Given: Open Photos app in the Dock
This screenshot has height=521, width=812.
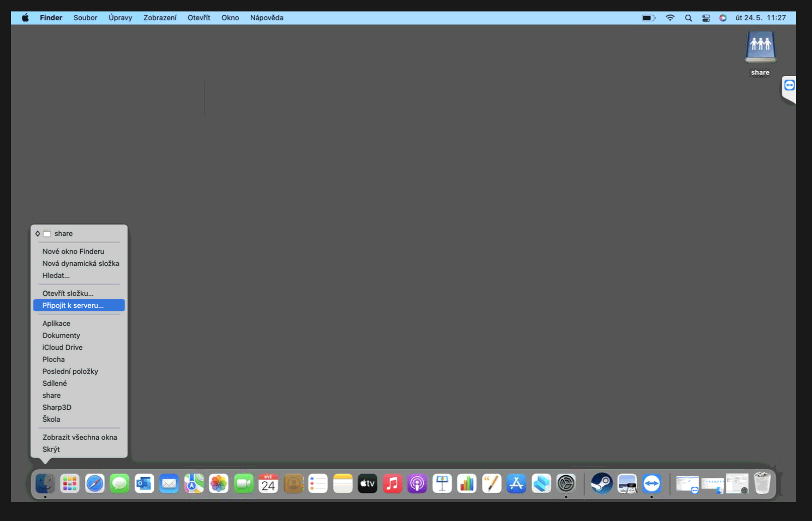Looking at the screenshot, I should pos(219,483).
